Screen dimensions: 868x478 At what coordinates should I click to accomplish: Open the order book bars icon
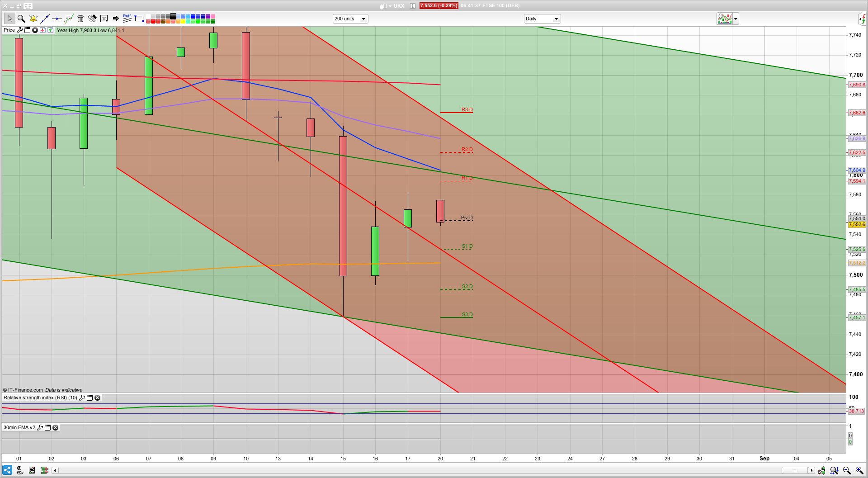[44, 470]
